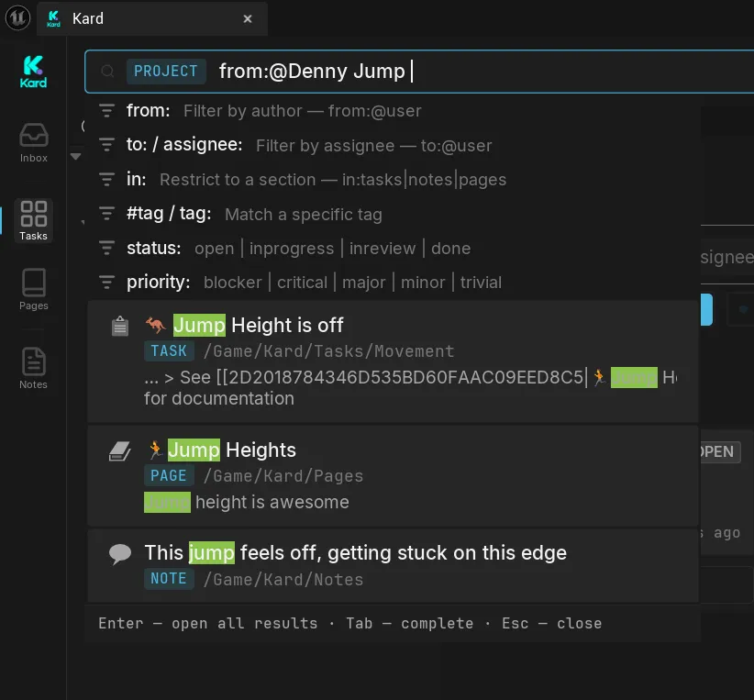The width and height of the screenshot is (754, 700).
Task: Open the Inbox sidebar icon
Action: click(x=34, y=143)
